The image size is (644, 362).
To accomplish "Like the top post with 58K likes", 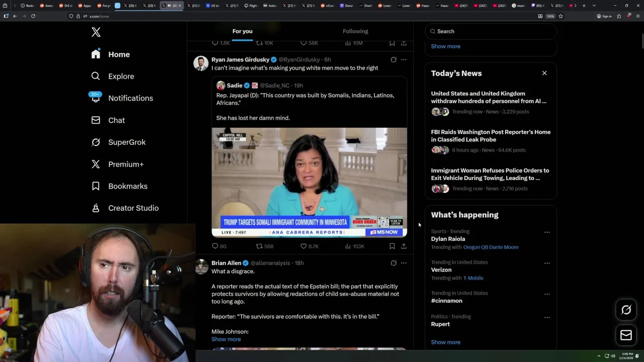I will [x=309, y=43].
